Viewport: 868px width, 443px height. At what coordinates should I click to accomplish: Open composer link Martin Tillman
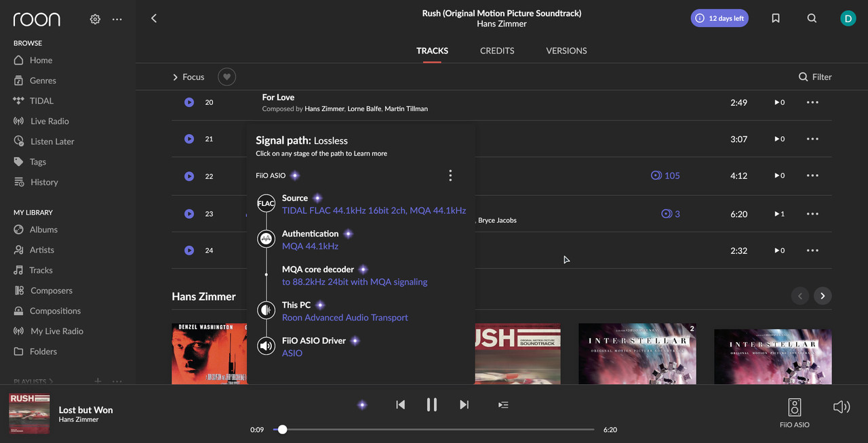coord(406,108)
